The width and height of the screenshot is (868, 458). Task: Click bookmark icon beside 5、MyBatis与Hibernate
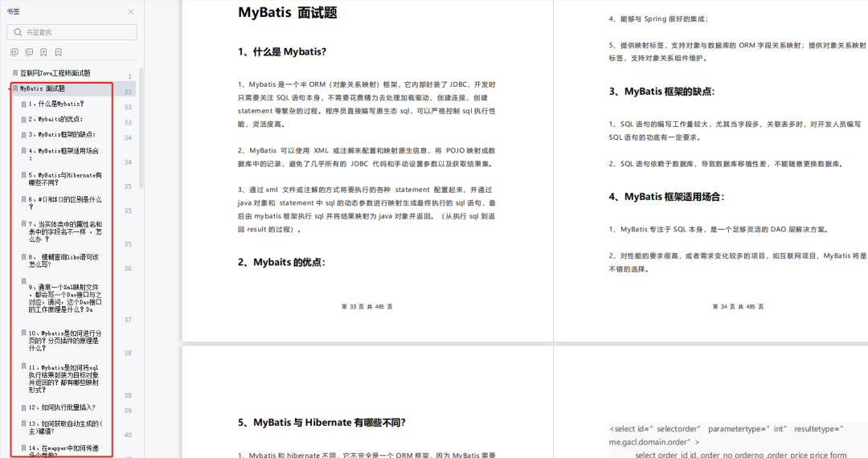(24, 175)
